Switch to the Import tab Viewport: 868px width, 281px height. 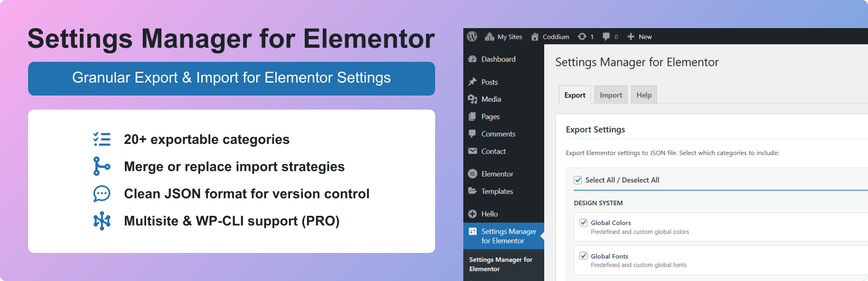tap(611, 95)
